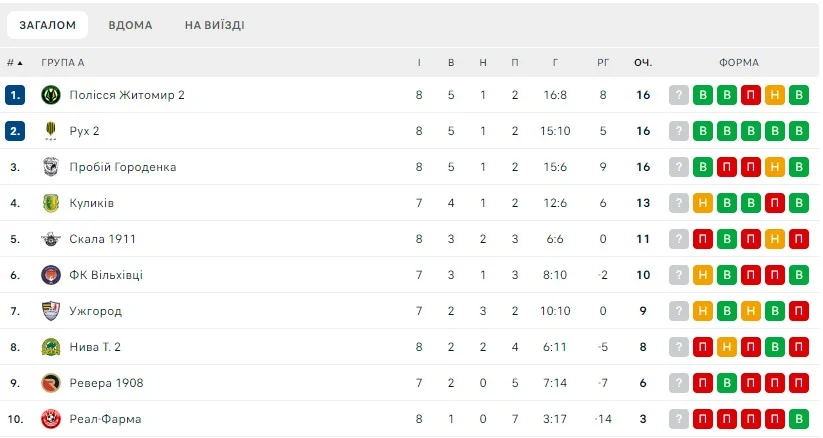This screenshot has width=823, height=438.
Task: Switch to the ВДОМА tab
Action: click(x=130, y=25)
